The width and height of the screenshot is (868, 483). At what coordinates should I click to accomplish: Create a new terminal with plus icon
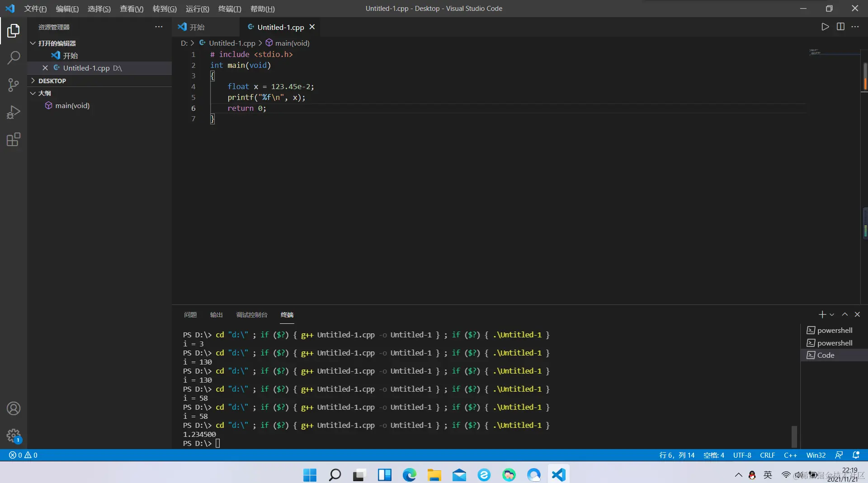pos(822,314)
